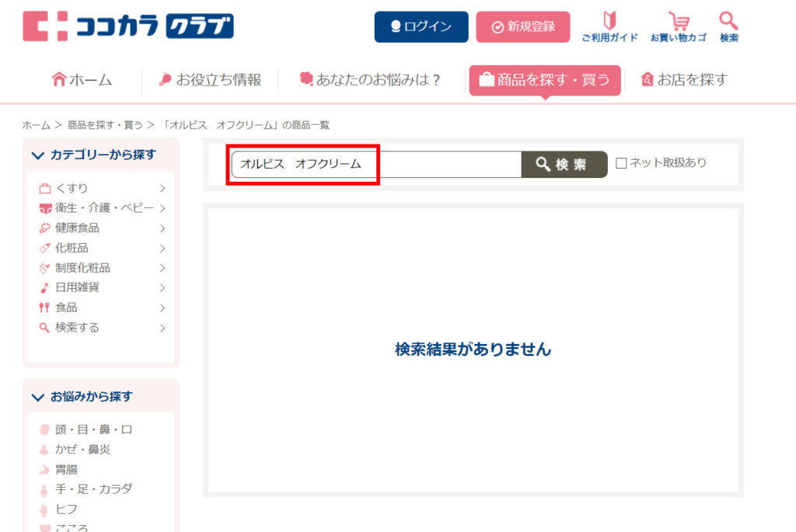Viewport: 796px width, 532px height.
Task: Select the ヒフ concern link
Action: (67, 509)
